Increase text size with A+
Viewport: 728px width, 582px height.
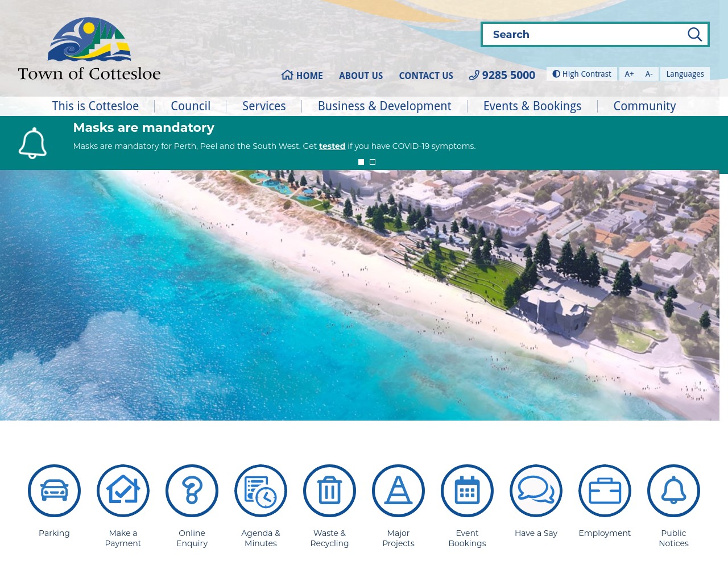coord(629,73)
